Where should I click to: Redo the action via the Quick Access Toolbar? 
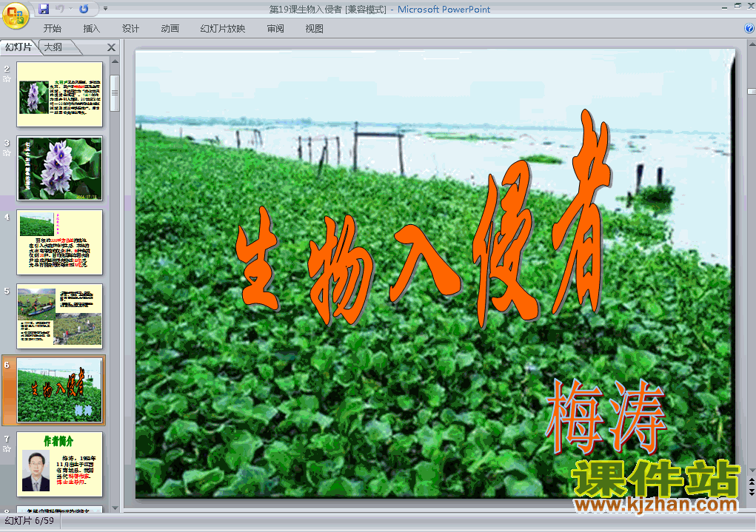click(x=84, y=9)
